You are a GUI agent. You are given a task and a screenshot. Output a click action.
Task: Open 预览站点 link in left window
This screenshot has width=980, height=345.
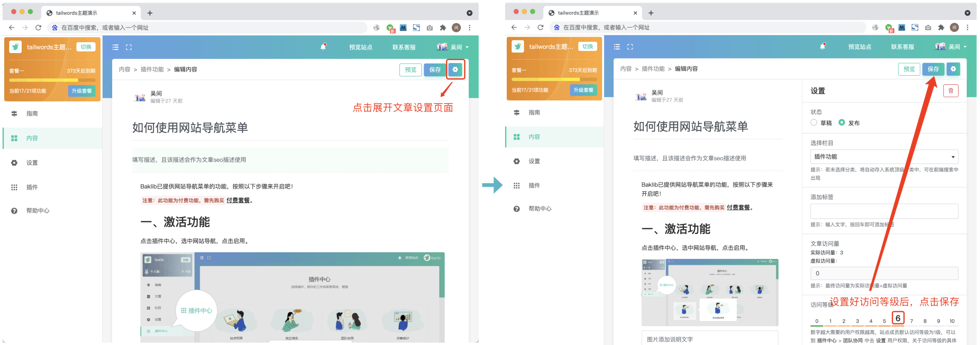(361, 47)
